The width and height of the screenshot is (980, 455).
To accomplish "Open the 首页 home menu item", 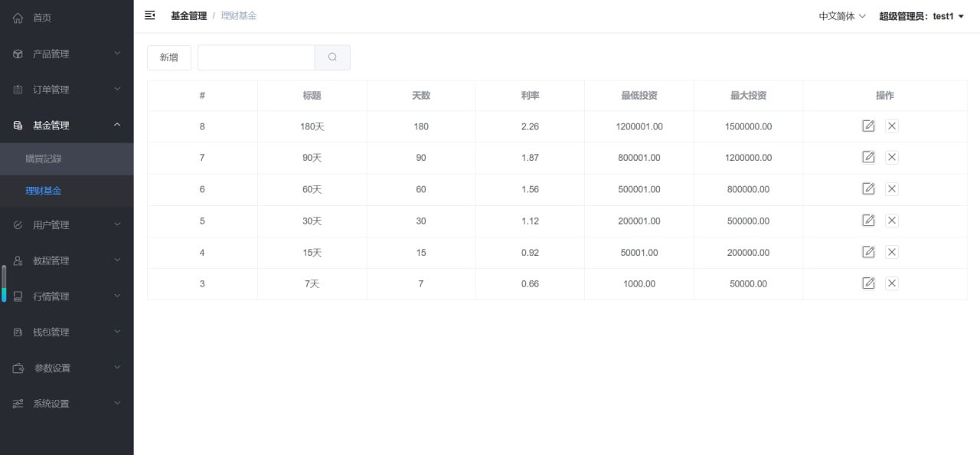I will click(x=42, y=18).
